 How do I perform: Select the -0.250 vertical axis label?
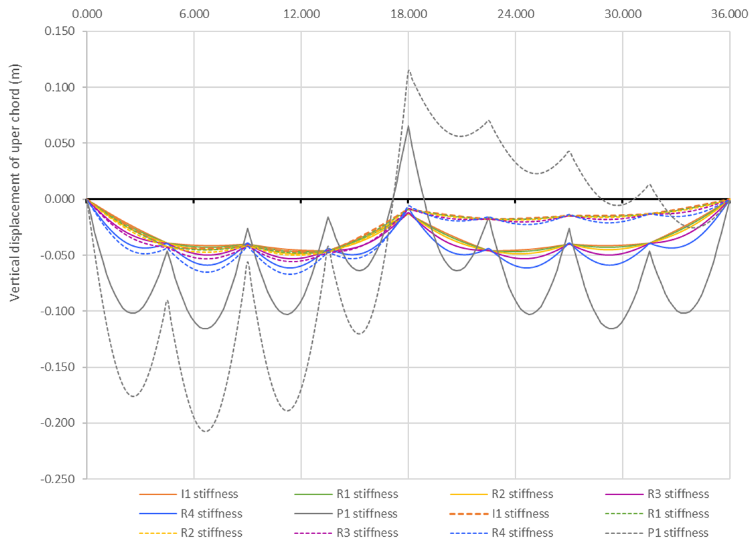58,479
